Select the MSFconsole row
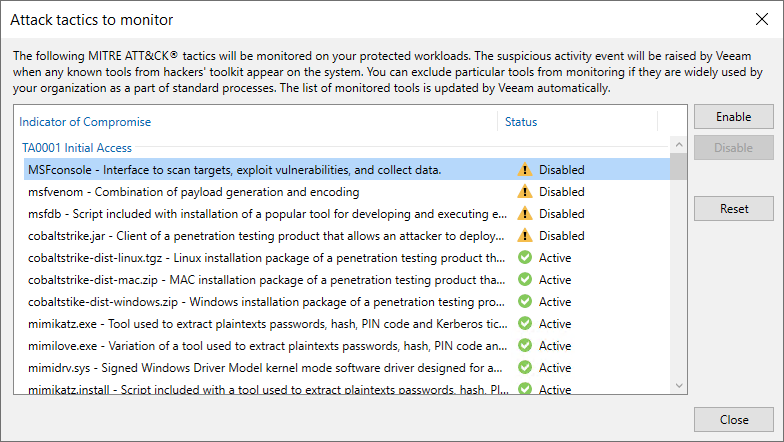This screenshot has height=442, width=784. pyautogui.click(x=234, y=170)
